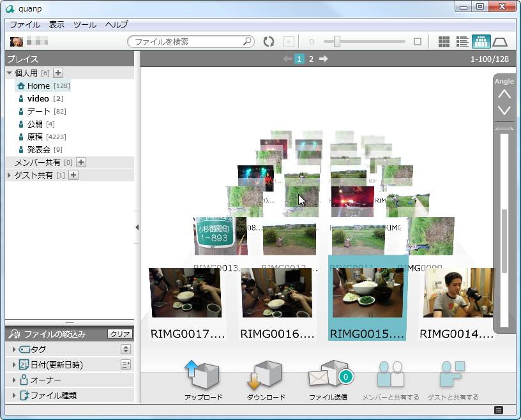This screenshot has width=521, height=420.
Task: Open the ファイル menu
Action: 25,25
